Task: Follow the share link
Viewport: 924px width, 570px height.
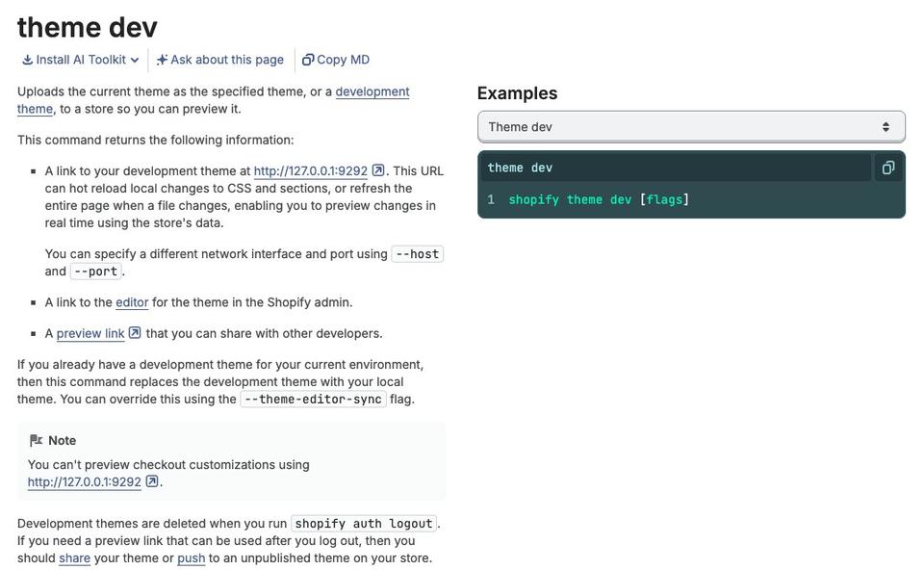Action: click(x=74, y=558)
